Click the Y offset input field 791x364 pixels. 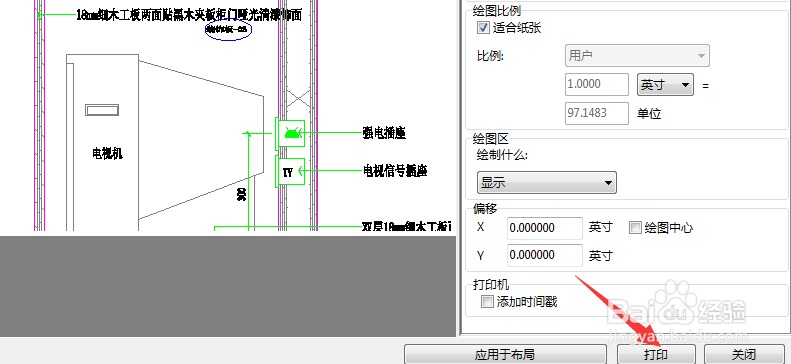click(x=545, y=255)
